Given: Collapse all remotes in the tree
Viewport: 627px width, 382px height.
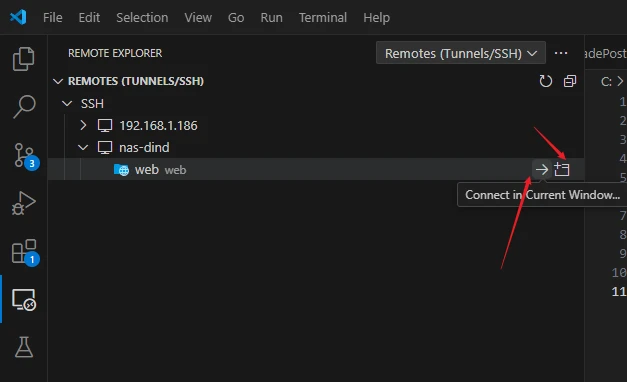Looking at the screenshot, I should click(570, 81).
